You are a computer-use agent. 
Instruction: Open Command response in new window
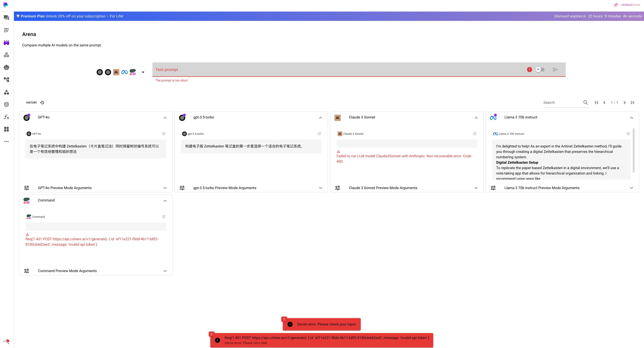coord(164,217)
